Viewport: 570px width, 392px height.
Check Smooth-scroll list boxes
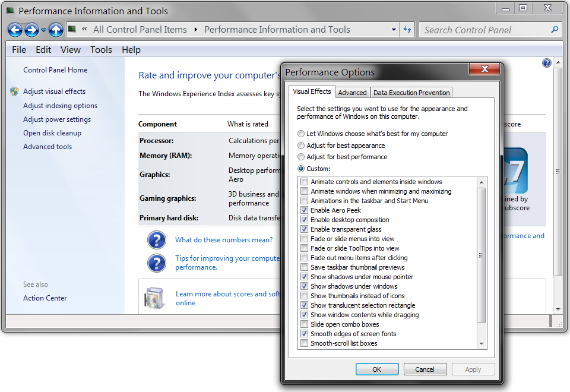(x=304, y=343)
